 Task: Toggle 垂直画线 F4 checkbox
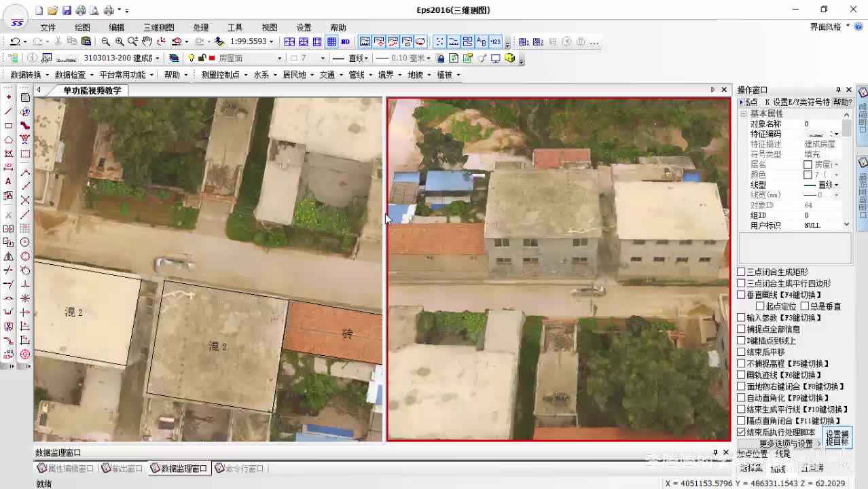click(x=742, y=295)
